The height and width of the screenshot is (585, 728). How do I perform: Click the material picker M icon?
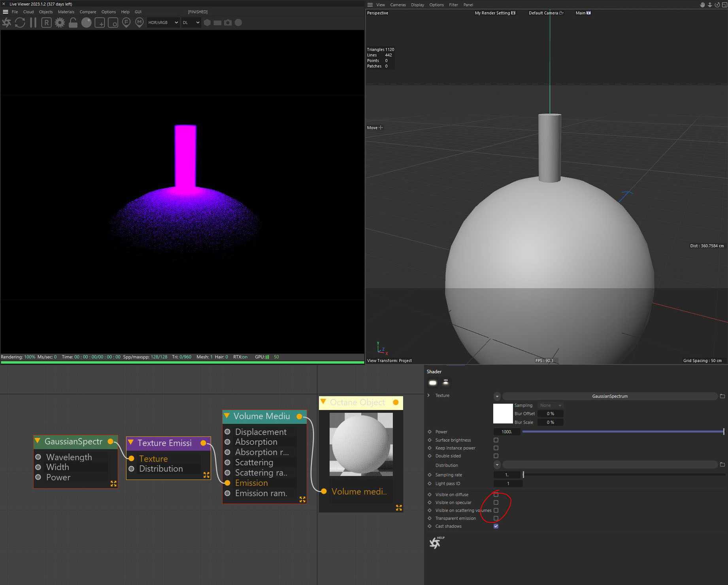[x=139, y=23]
